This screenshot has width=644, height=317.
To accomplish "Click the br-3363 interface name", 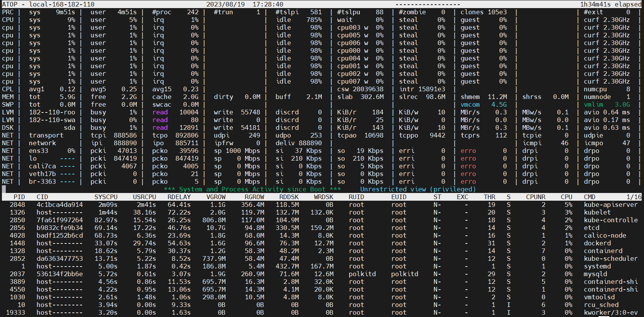I will click(42, 181).
